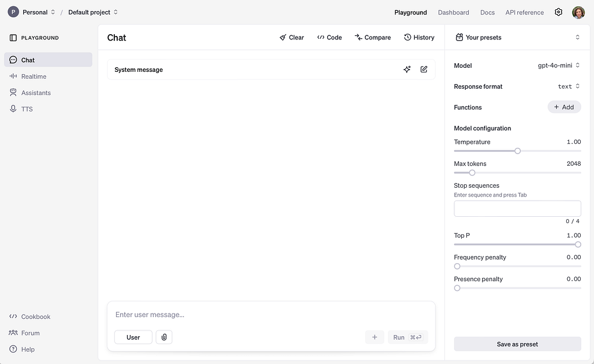Click the Temperature slider handle
The height and width of the screenshot is (364, 594).
click(x=517, y=151)
